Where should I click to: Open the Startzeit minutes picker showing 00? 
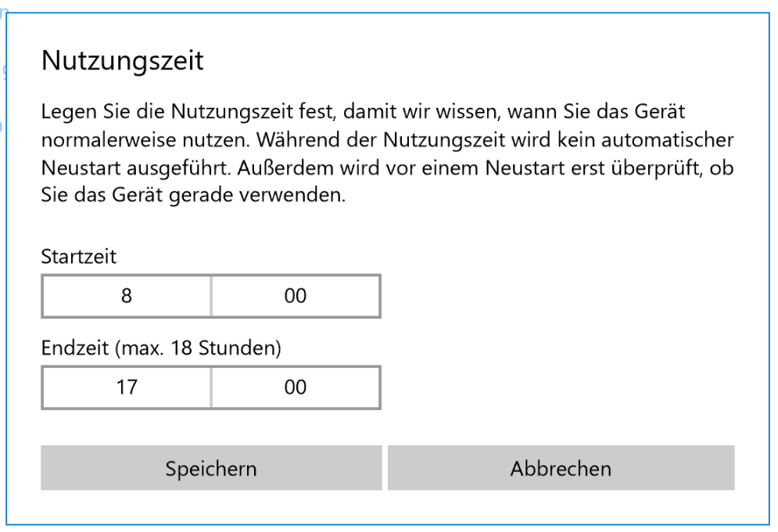tap(296, 296)
